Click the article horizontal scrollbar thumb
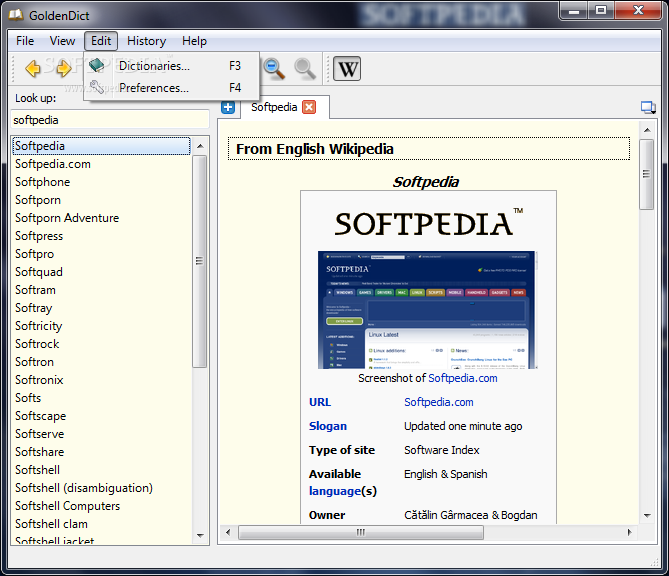Screen dimensions: 669x576 coord(361,532)
